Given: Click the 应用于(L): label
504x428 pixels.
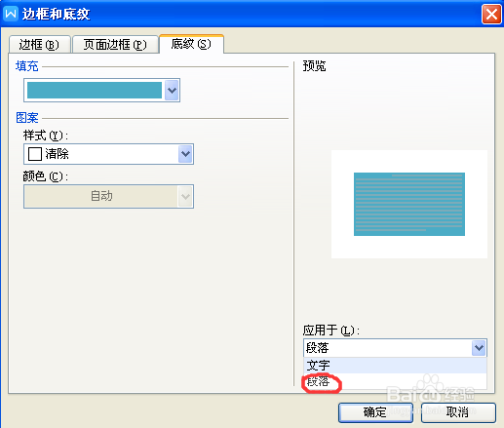Looking at the screenshot, I should (x=331, y=331).
